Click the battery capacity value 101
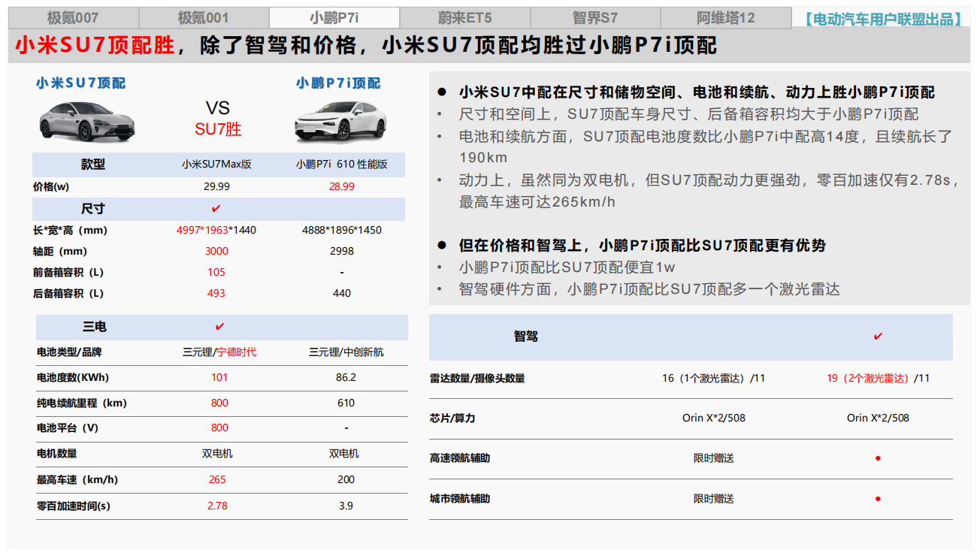Viewport: 980px width, 559px height. click(x=219, y=377)
